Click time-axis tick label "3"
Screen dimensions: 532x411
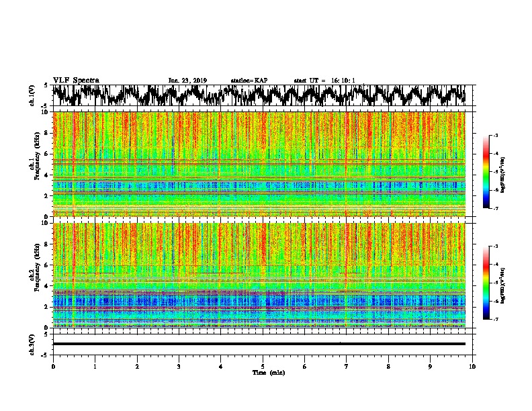click(179, 367)
